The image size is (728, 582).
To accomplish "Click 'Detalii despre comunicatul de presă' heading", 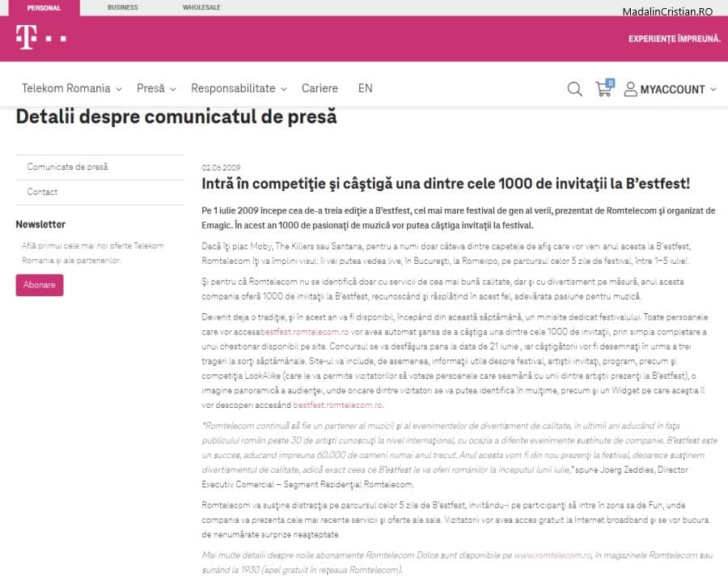I will tap(176, 117).
